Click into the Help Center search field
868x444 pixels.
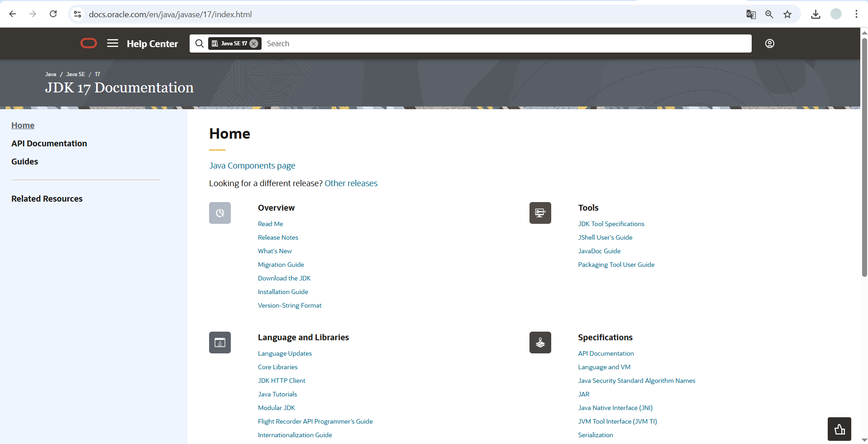coord(507,43)
